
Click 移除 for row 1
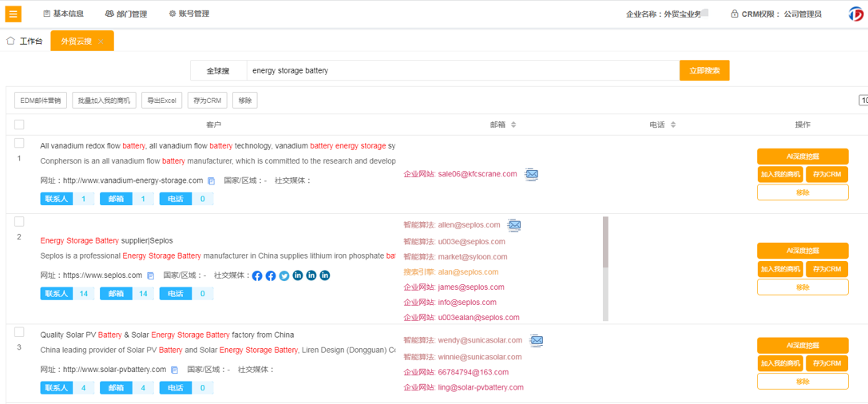[x=803, y=192]
